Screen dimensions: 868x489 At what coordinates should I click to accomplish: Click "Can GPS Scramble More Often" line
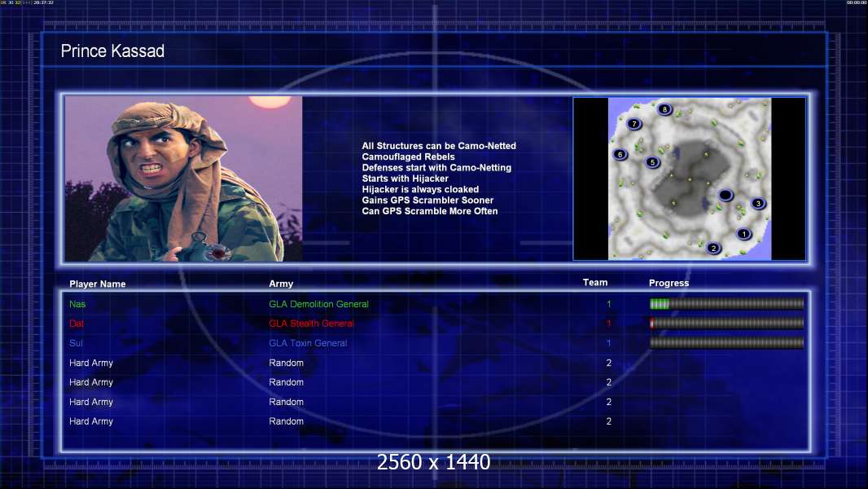click(430, 211)
